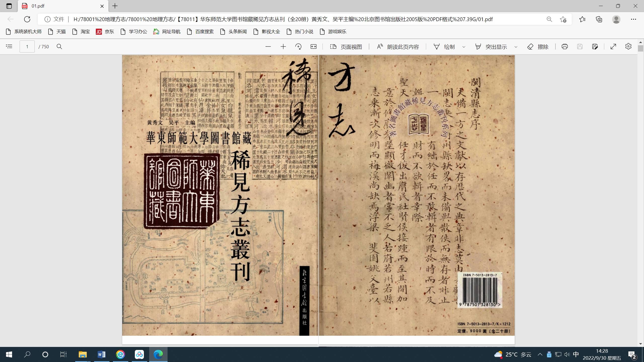Start 朗读此页内容 read aloud
Viewport: 644px width, 362px height.
tap(398, 47)
